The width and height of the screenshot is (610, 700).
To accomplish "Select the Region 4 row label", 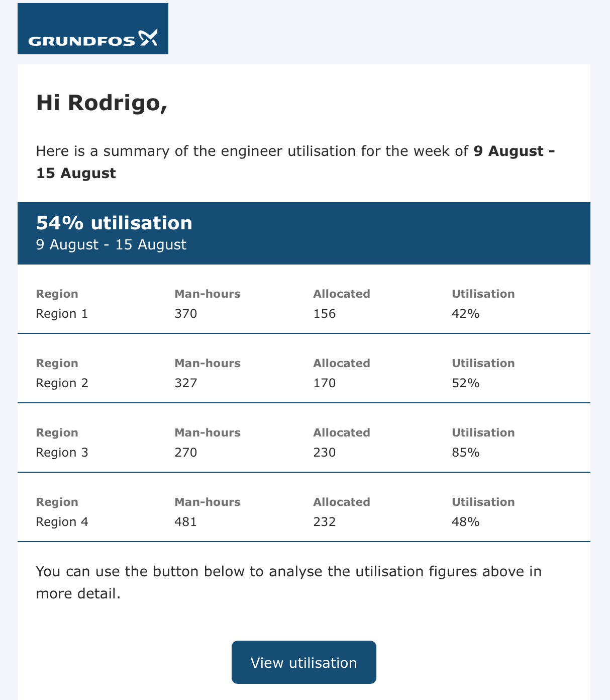I will pos(62,522).
